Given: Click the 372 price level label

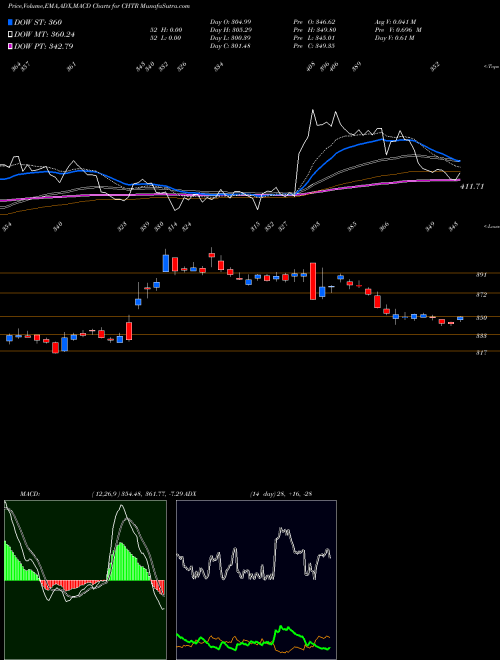Looking at the screenshot, I should click(x=481, y=295).
